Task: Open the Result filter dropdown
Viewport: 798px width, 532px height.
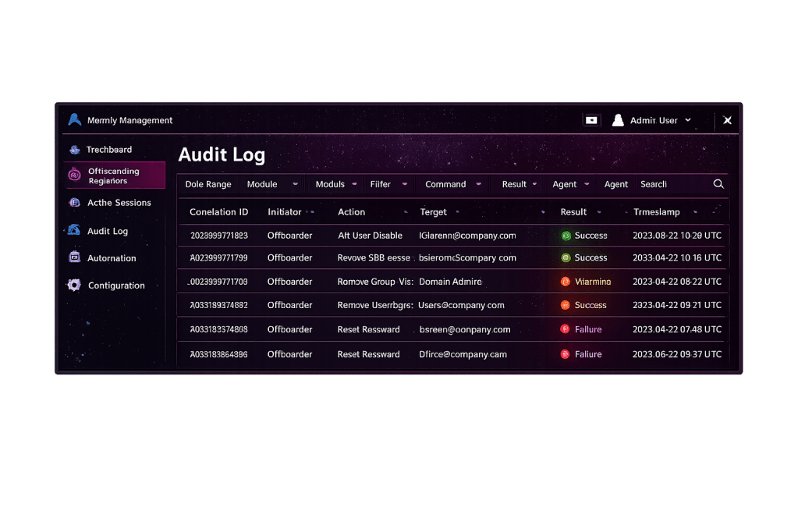Action: [x=520, y=185]
